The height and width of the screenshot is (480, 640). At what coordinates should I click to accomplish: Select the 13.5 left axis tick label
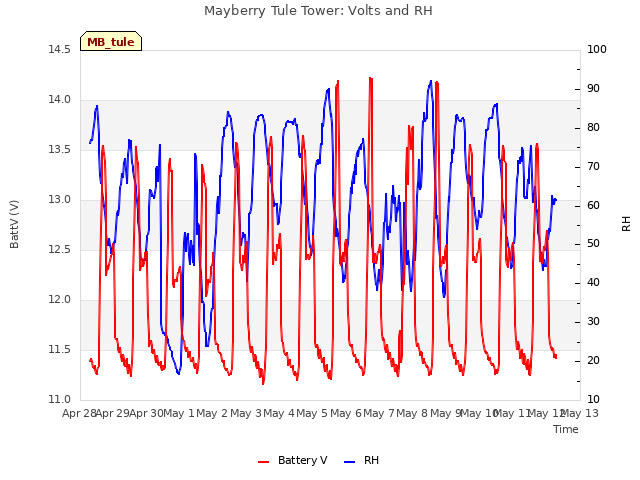(x=59, y=150)
